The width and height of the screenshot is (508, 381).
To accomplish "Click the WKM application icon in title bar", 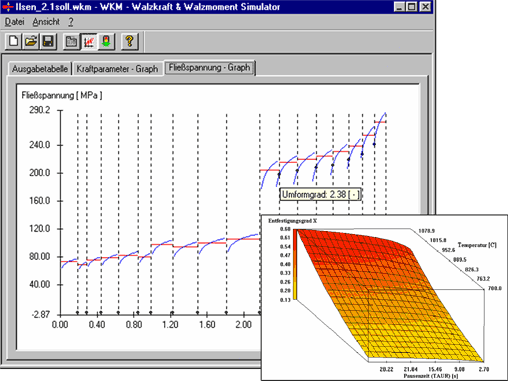I will tap(7, 7).
